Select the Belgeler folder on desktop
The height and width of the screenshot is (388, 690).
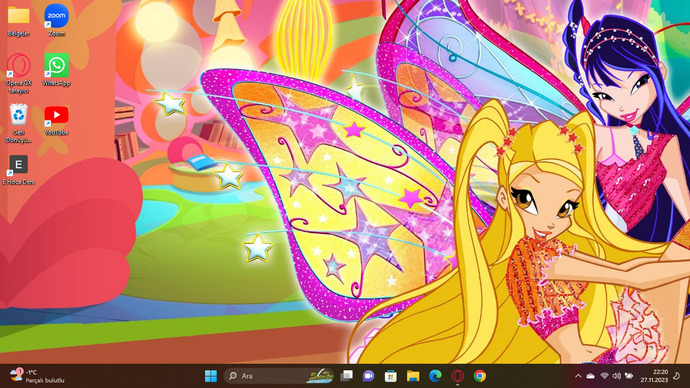point(18,20)
